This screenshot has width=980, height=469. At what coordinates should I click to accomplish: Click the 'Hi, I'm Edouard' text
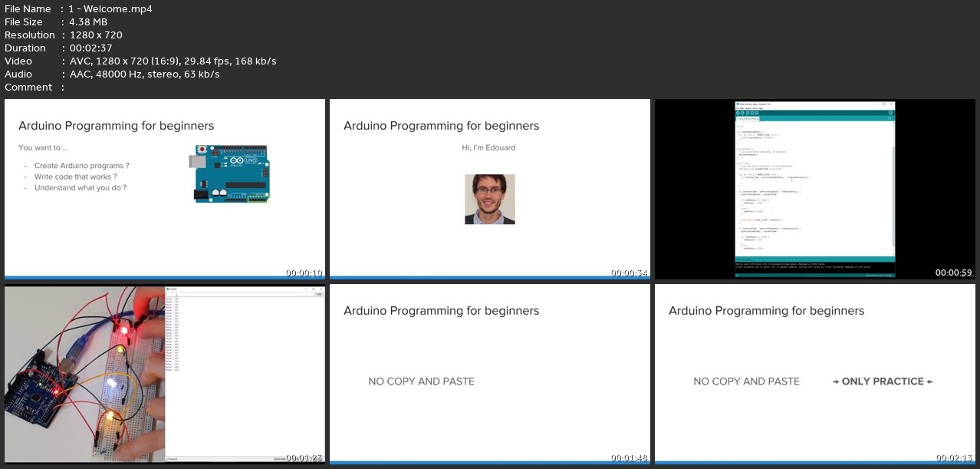coord(489,147)
